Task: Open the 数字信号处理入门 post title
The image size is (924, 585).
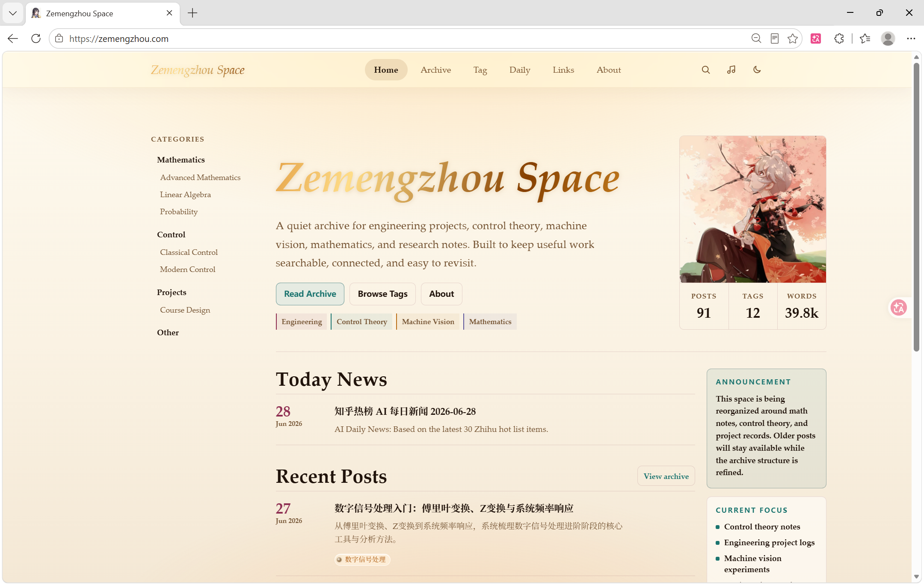Action: (454, 508)
